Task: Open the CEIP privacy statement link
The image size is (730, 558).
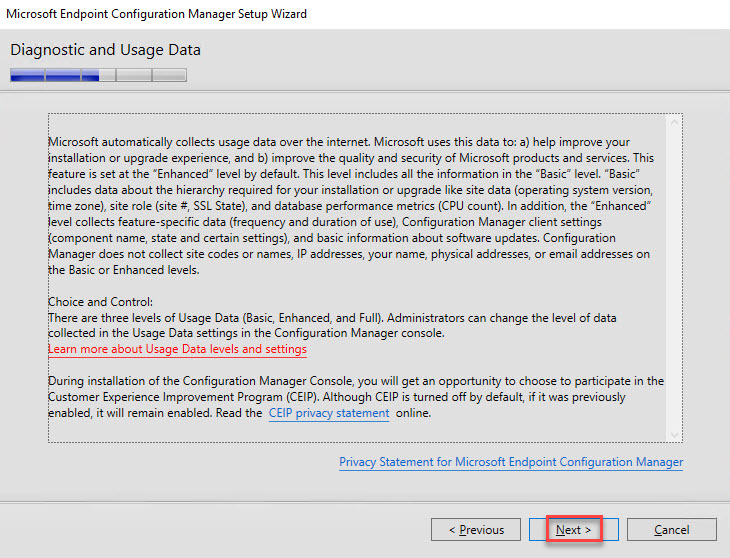Action: tap(329, 413)
